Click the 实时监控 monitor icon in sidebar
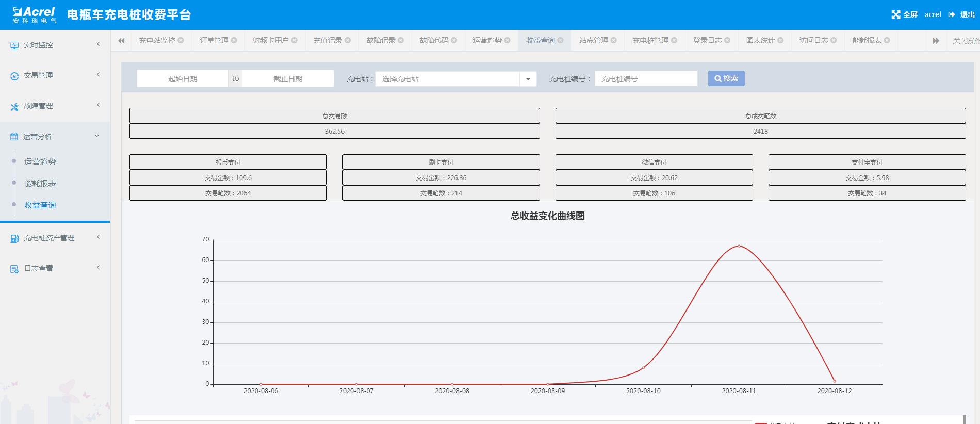Viewport: 980px width, 424px height. click(14, 45)
